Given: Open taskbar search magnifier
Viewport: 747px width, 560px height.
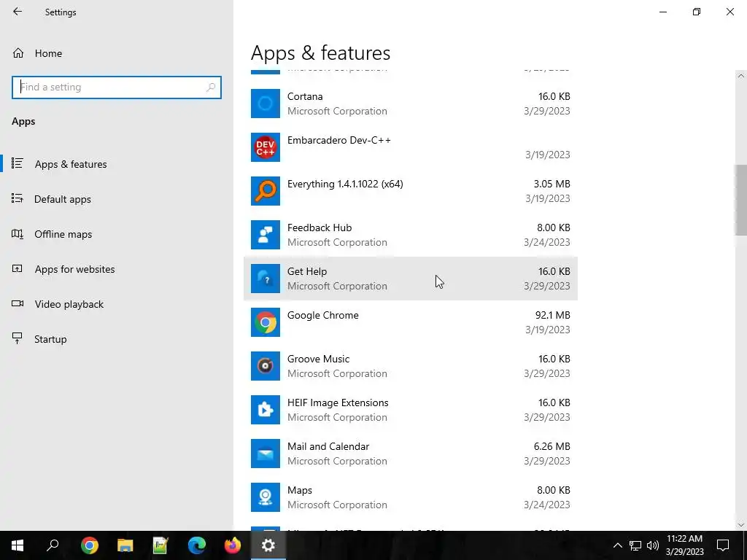Looking at the screenshot, I should [53, 545].
